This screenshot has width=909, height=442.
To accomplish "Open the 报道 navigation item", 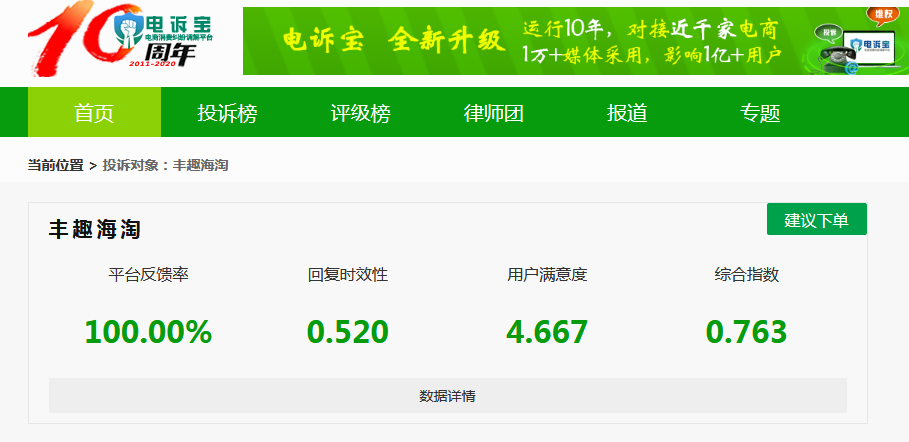I will [x=627, y=113].
